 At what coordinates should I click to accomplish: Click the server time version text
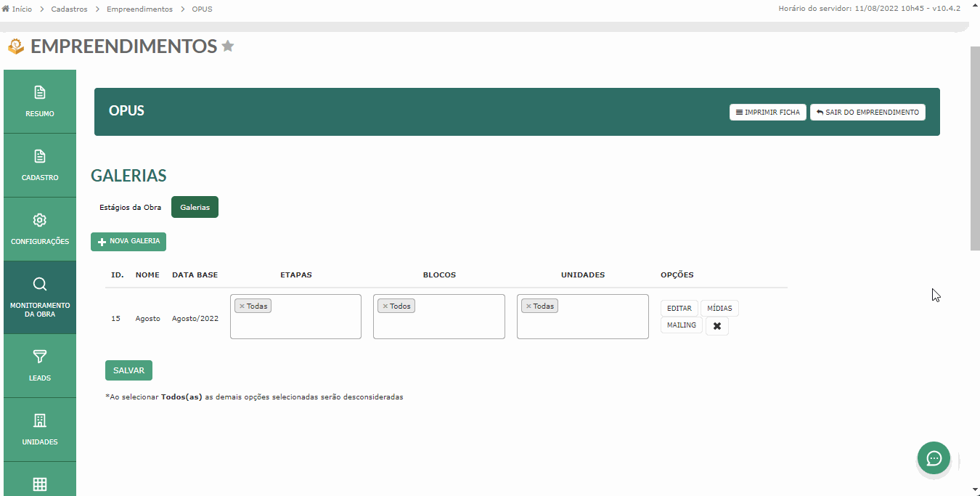[x=870, y=9]
